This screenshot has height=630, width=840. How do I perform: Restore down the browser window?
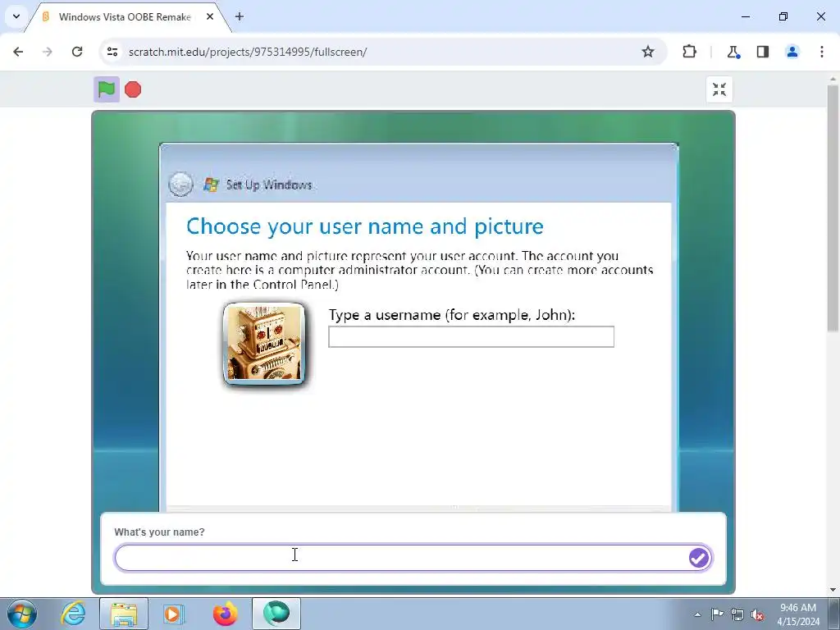pos(783,16)
